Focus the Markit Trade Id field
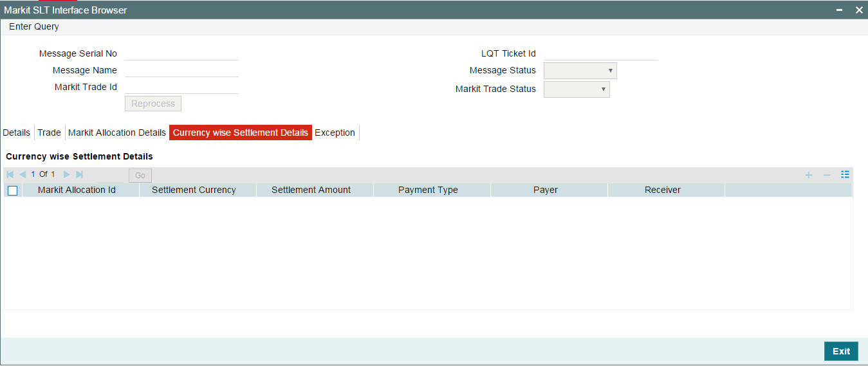The height and width of the screenshot is (366, 868). click(x=181, y=87)
